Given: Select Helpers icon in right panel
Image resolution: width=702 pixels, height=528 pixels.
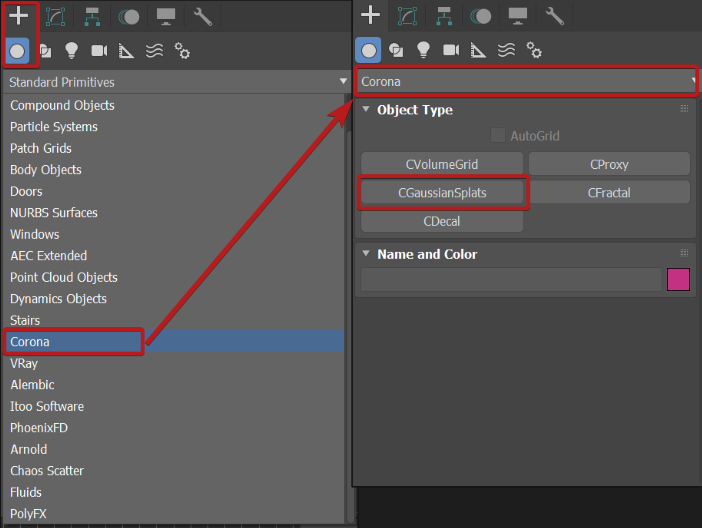Looking at the screenshot, I should (x=478, y=50).
